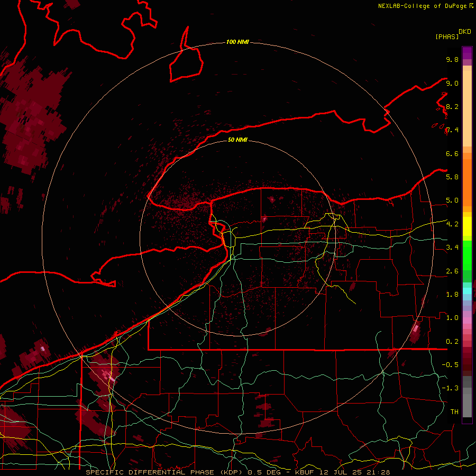Click the 100 NMI range ring label

237,42
